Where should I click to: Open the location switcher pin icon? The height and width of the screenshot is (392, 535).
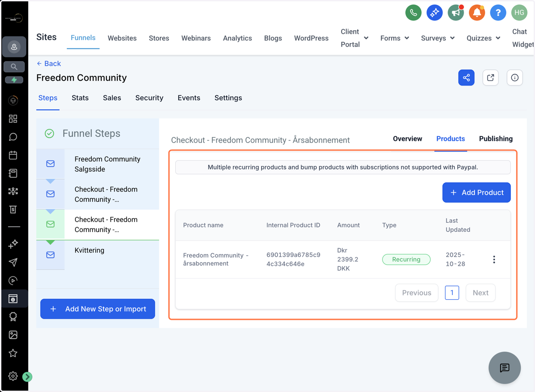tap(14, 47)
